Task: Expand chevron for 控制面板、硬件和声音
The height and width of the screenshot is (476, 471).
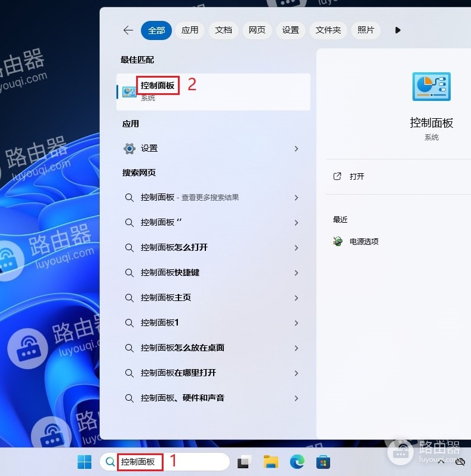Action: tap(296, 398)
